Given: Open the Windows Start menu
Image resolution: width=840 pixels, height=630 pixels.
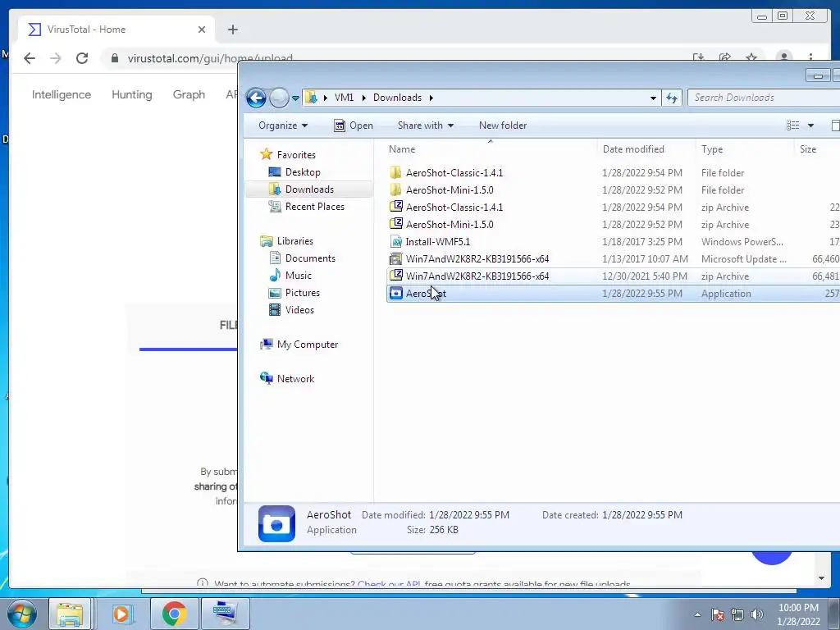Looking at the screenshot, I should (x=21, y=614).
